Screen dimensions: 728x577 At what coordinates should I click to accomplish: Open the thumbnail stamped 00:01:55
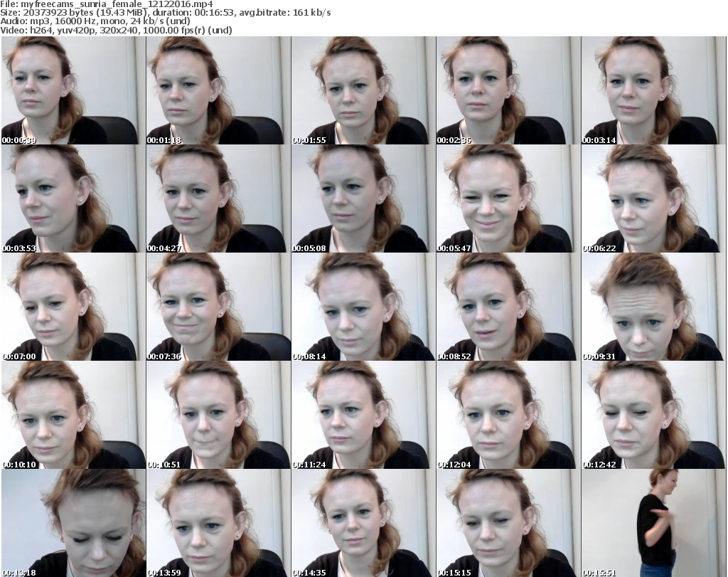[x=363, y=90]
